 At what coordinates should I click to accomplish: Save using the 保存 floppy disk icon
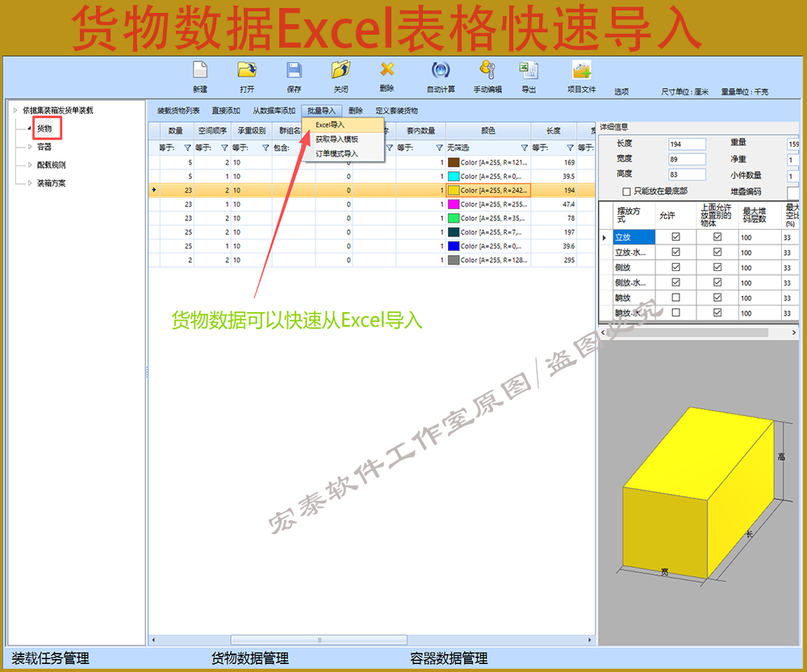(294, 70)
